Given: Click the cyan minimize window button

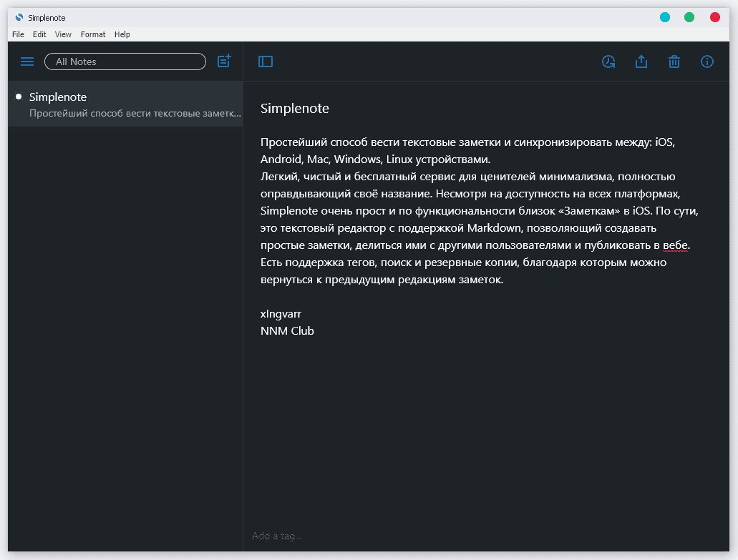Looking at the screenshot, I should pos(664,17).
